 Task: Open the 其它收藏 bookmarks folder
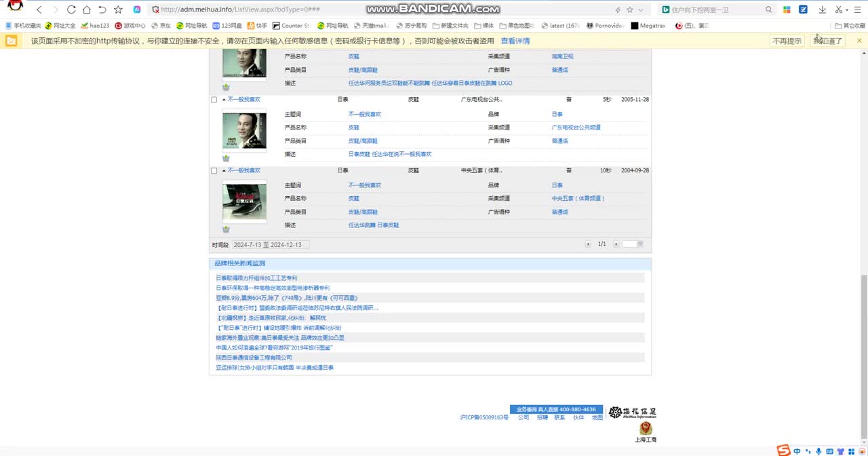850,26
